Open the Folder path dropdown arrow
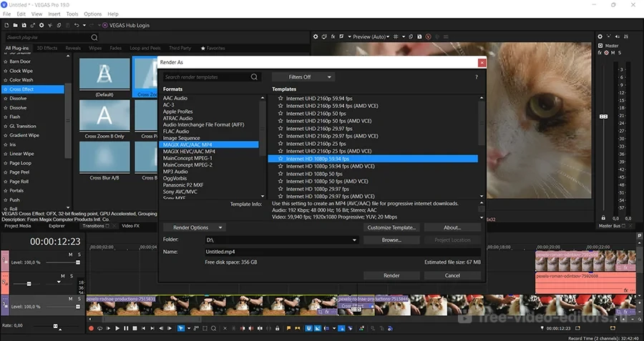644x341 pixels. tap(354, 240)
